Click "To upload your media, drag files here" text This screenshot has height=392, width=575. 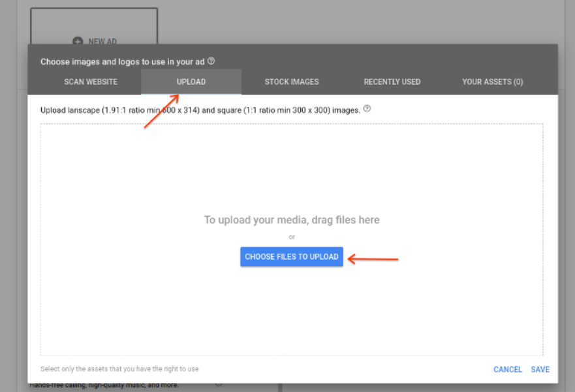292,220
